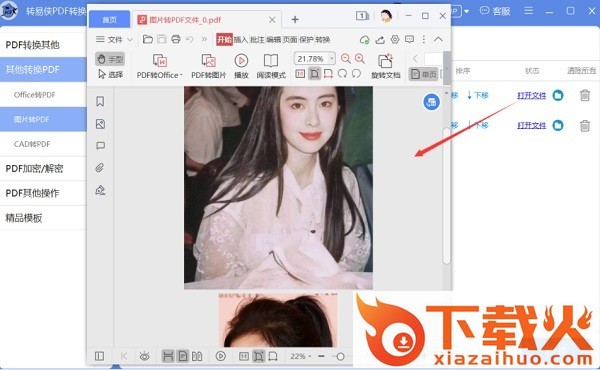Switch to the 批注 ribbon tab
The width and height of the screenshot is (600, 370).
(257, 39)
